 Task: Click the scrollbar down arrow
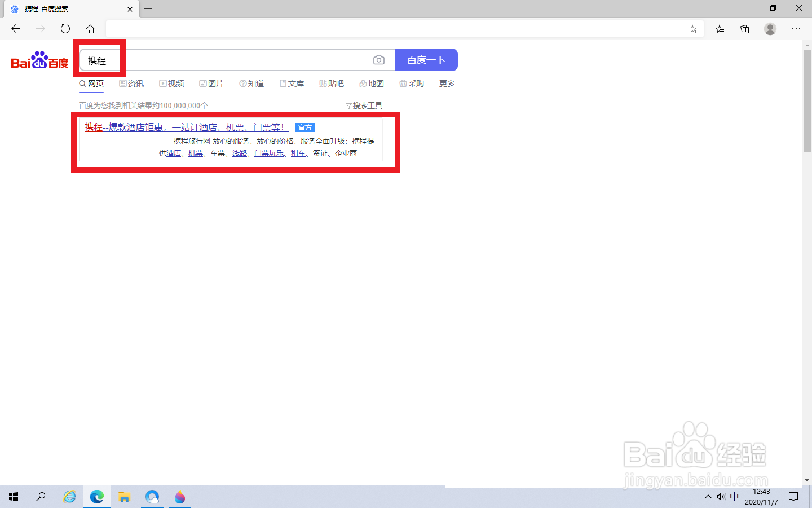point(807,480)
